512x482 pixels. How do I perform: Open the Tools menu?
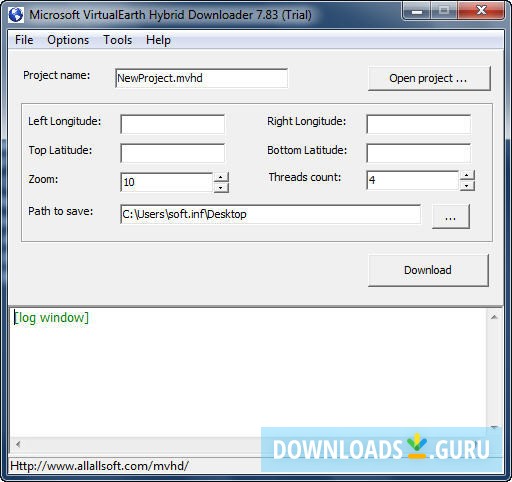(117, 40)
